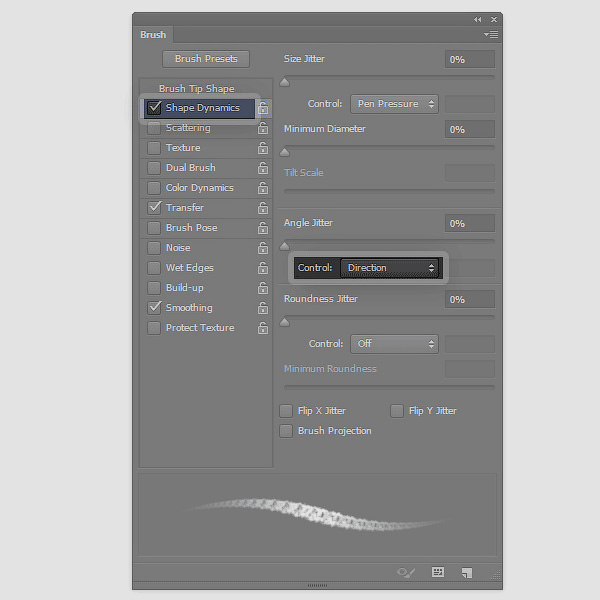
Task: Toggle the lock icon for Brush Pose
Action: (263, 228)
